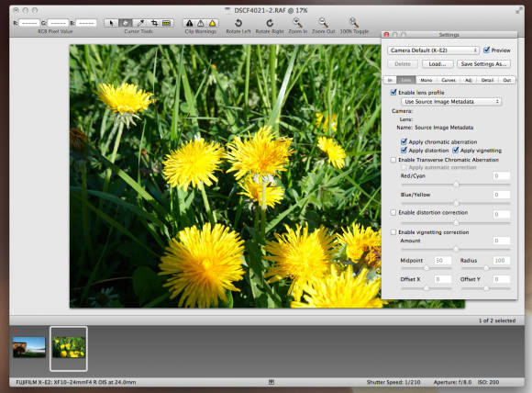The width and height of the screenshot is (532, 393).
Task: Click the Red/Cyan slider handle
Action: coord(457,185)
